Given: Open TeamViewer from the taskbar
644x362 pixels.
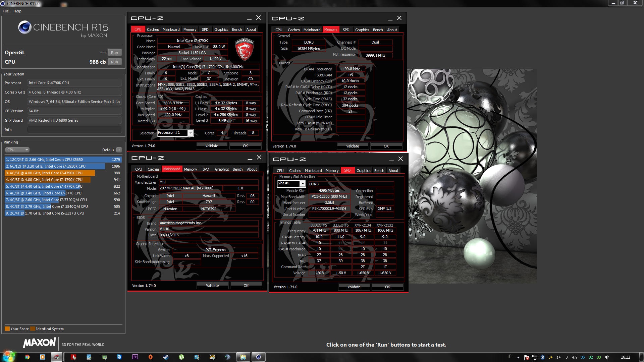Looking at the screenshot, I should (x=119, y=357).
